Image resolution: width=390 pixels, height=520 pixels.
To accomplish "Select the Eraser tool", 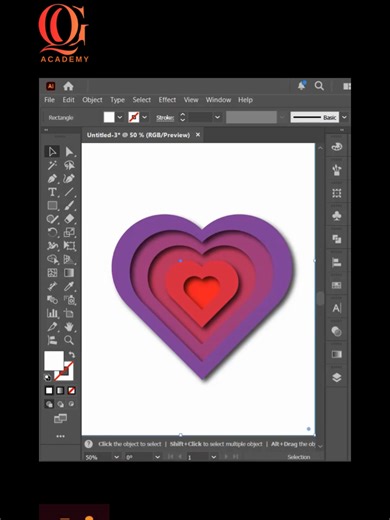I will [69, 219].
